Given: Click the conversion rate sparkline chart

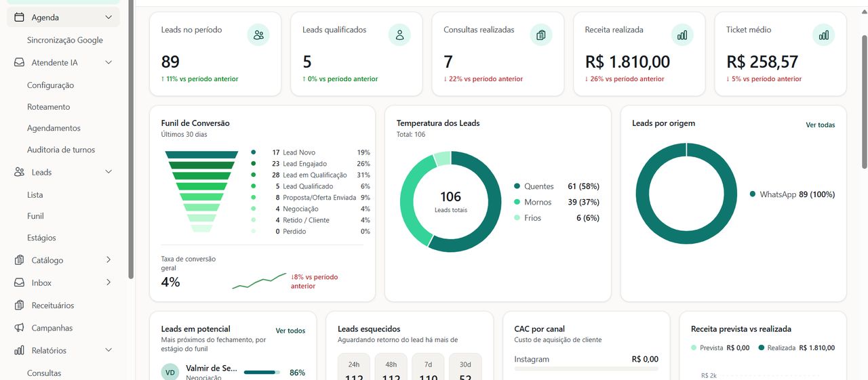Looking at the screenshot, I should pos(259,281).
